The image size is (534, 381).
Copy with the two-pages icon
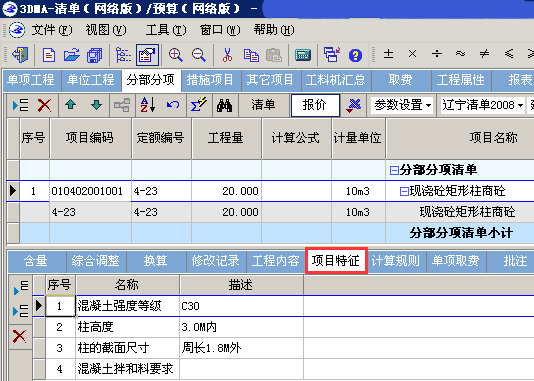pyautogui.click(x=251, y=54)
